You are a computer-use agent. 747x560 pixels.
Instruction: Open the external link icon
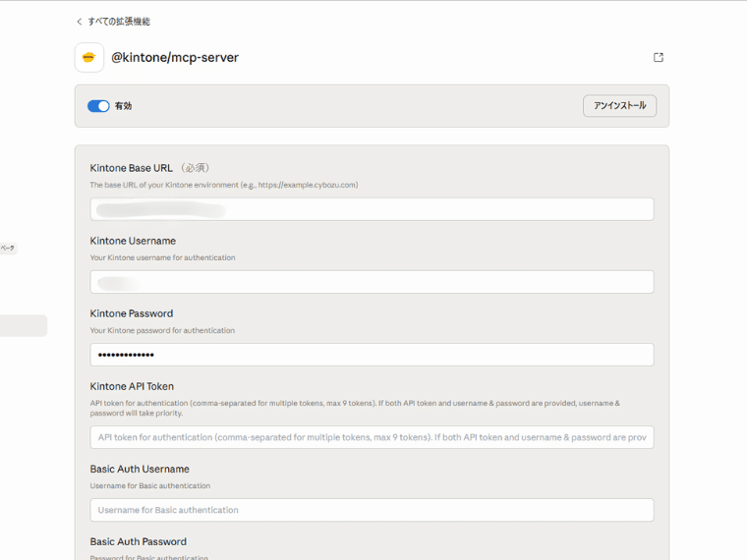pos(659,57)
